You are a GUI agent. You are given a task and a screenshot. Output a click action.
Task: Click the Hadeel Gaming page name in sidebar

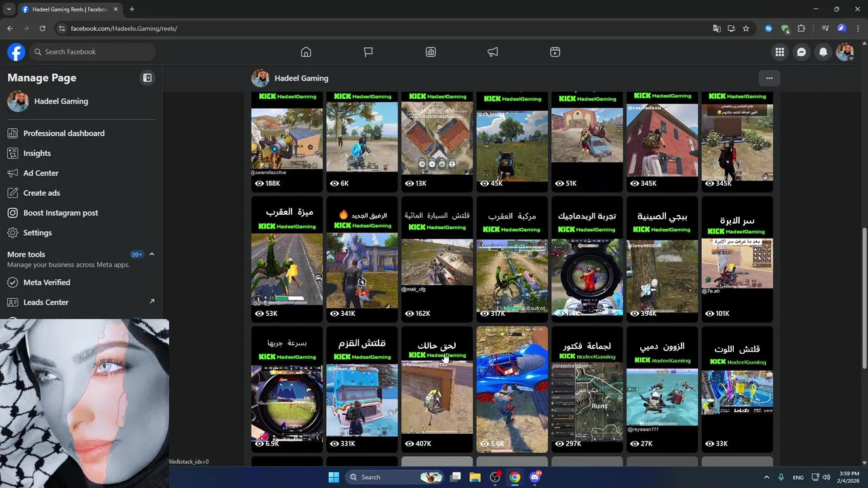61,101
